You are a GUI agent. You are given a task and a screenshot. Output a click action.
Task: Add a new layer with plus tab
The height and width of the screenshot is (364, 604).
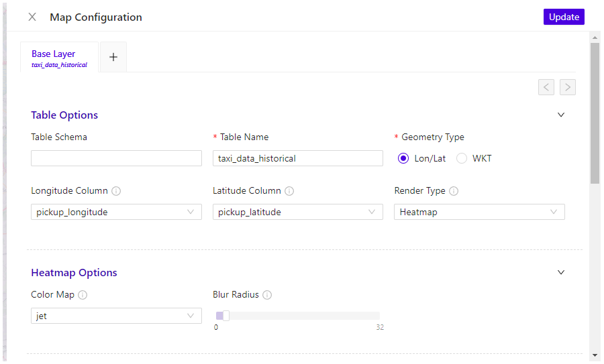pyautogui.click(x=113, y=58)
